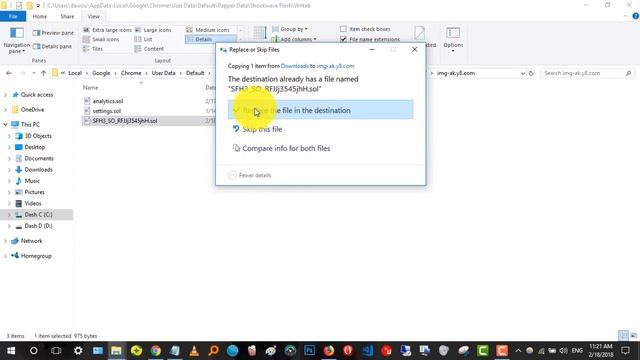Switch to the Home ribbon tab
This screenshot has height=360, width=640.
click(40, 16)
